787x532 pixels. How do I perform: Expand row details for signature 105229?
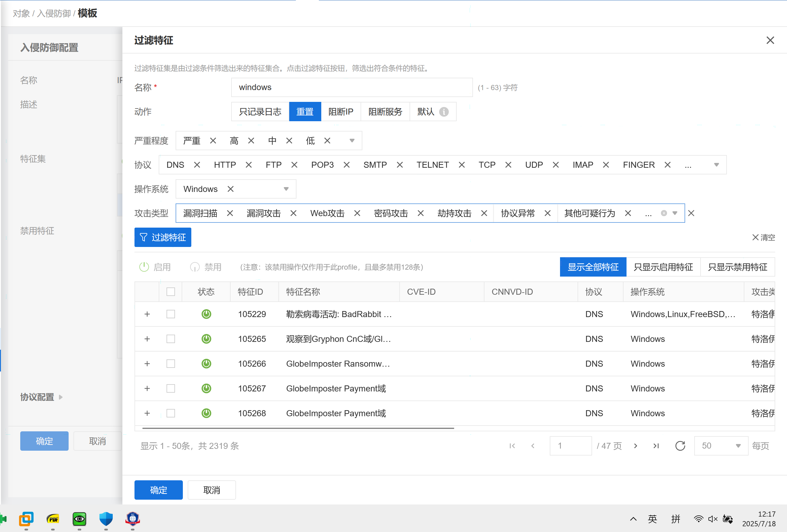point(147,314)
